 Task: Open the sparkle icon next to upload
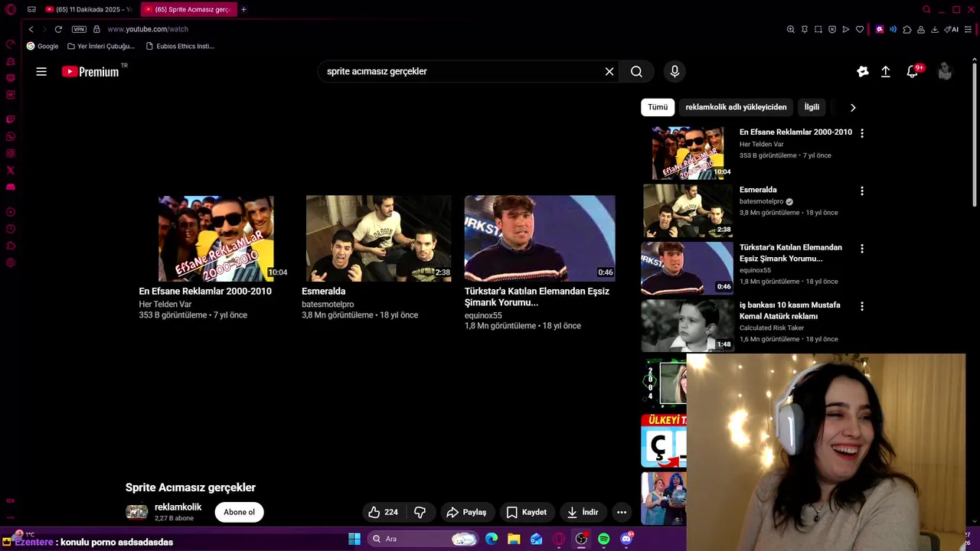863,71
